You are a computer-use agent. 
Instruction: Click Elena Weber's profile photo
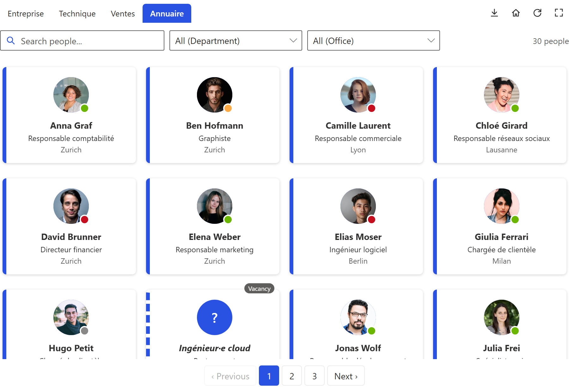(x=215, y=206)
